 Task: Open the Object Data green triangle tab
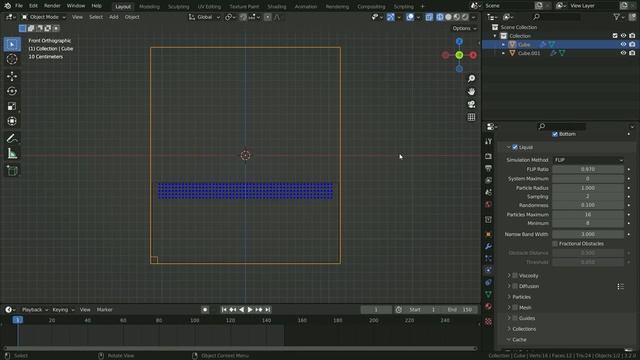pos(488,294)
